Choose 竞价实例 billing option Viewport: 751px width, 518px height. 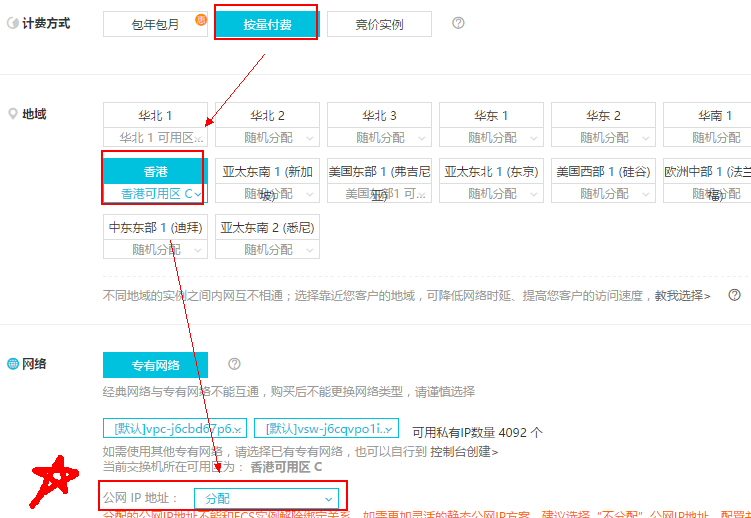coord(379,24)
